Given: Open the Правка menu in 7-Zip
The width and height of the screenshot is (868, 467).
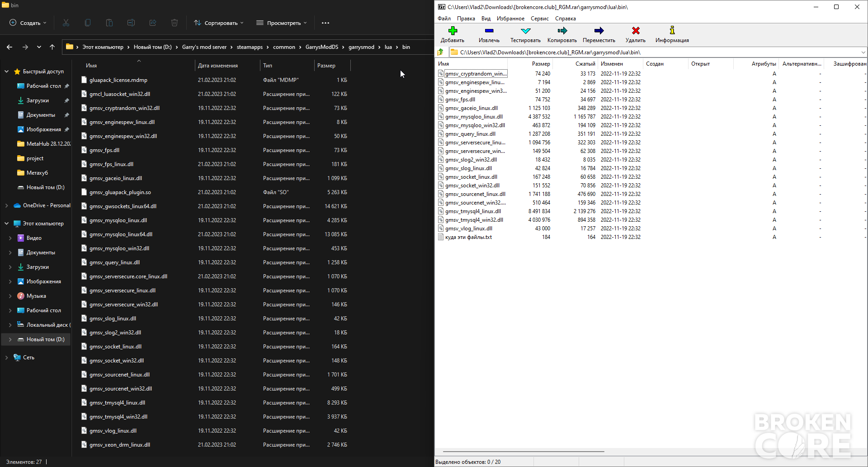Looking at the screenshot, I should (x=466, y=19).
